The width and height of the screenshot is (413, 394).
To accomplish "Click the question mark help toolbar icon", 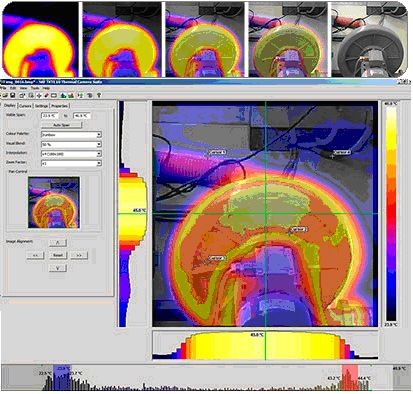I will click(x=99, y=96).
